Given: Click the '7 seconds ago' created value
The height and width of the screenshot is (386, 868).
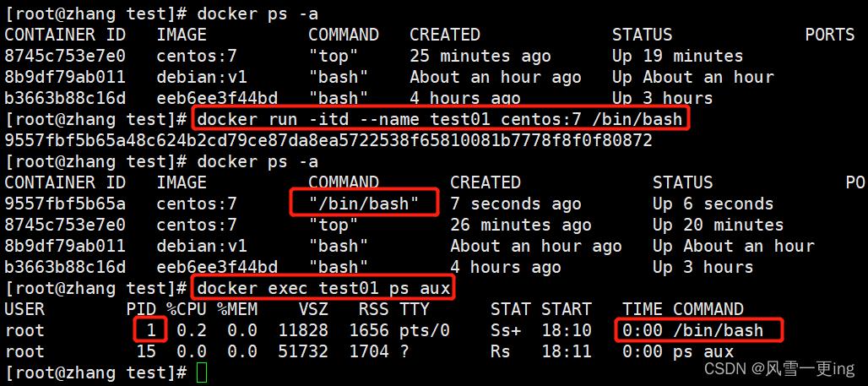Looking at the screenshot, I should pos(515,204).
